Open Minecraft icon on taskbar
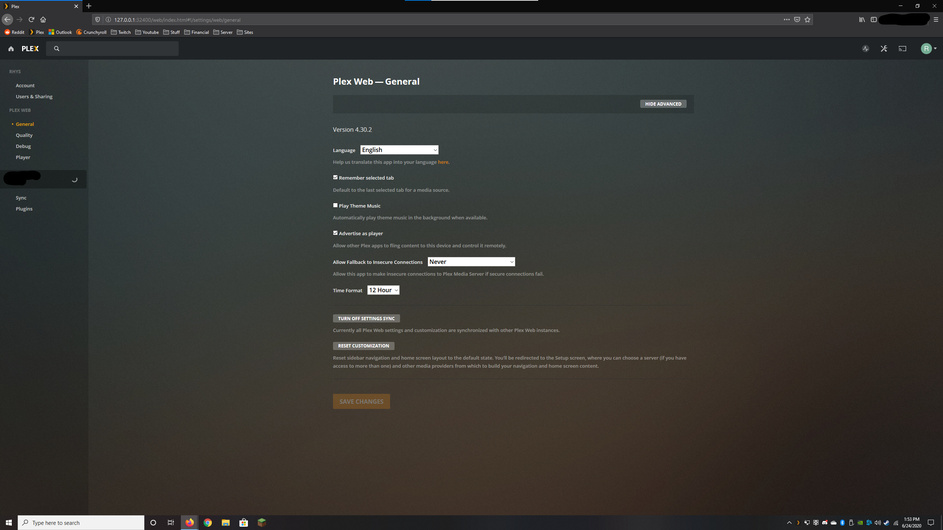Viewport: 943px width, 530px height. click(x=262, y=523)
